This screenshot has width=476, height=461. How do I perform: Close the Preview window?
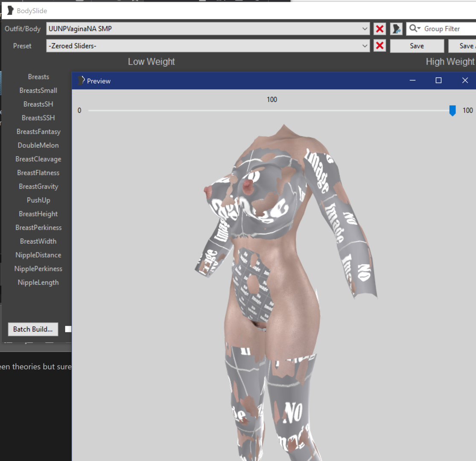click(x=465, y=80)
